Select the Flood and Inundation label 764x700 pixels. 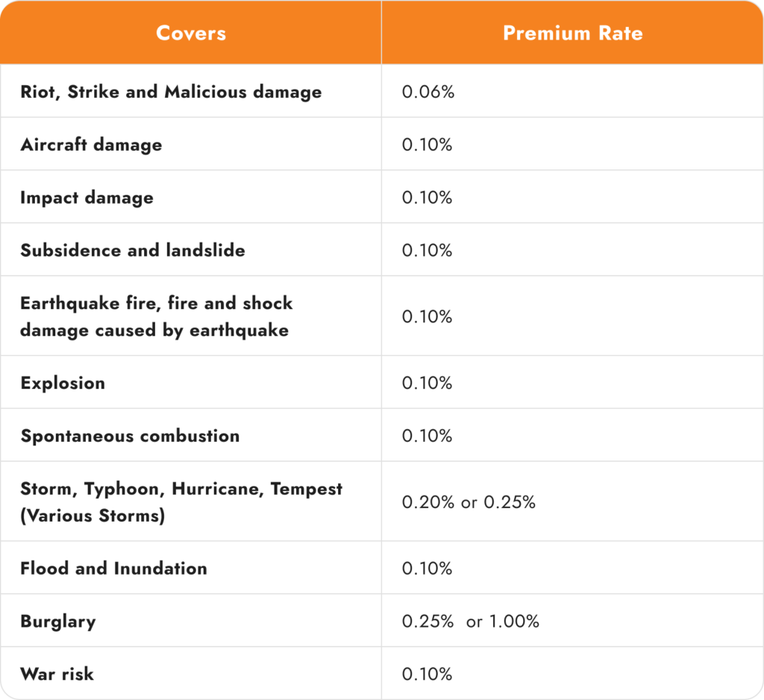[x=113, y=568]
